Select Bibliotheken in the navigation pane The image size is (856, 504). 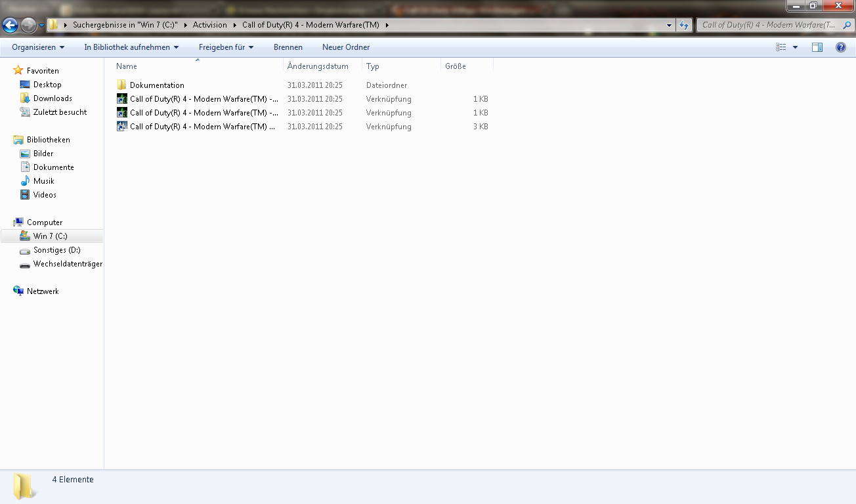(x=48, y=140)
